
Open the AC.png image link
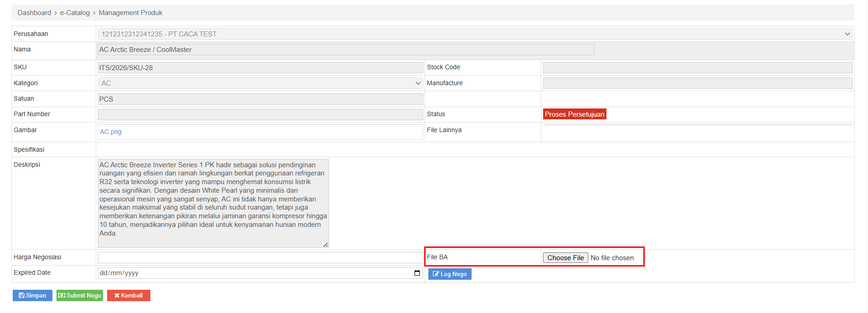[111, 132]
